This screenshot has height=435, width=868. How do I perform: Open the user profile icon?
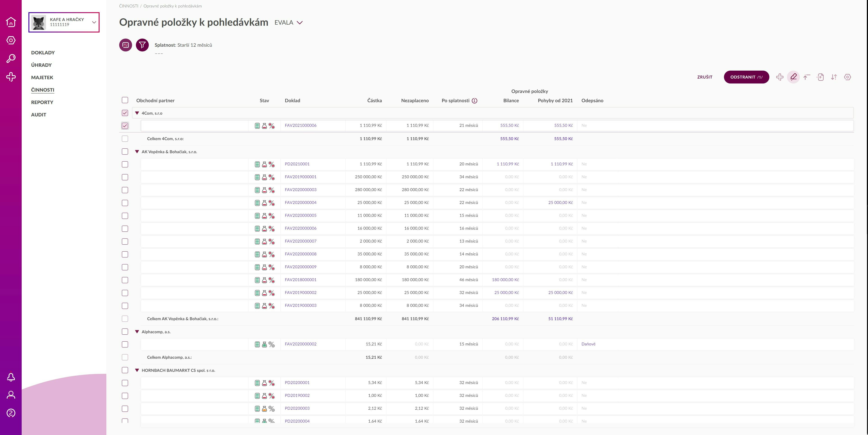[11, 395]
